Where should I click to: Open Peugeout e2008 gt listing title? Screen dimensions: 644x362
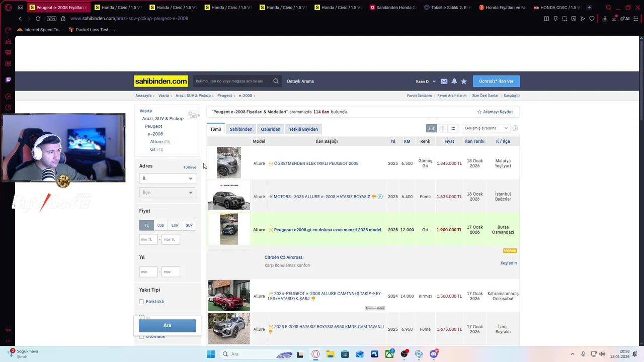328,230
